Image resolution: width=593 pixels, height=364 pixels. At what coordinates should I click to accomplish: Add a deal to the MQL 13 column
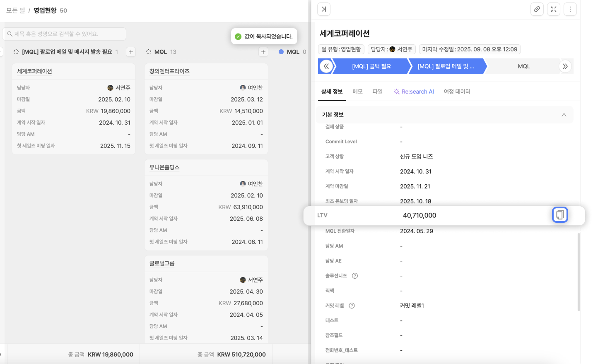pyautogui.click(x=263, y=52)
